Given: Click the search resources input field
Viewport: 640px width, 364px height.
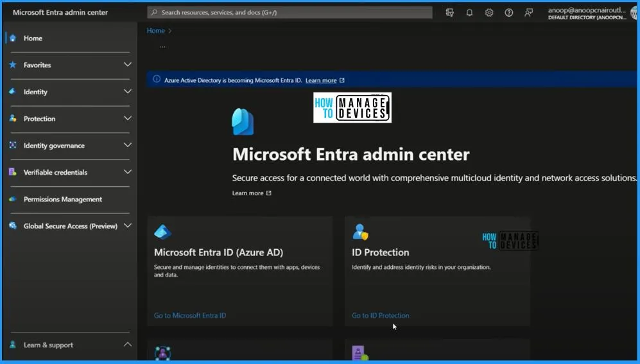Looking at the screenshot, I should pos(290,12).
